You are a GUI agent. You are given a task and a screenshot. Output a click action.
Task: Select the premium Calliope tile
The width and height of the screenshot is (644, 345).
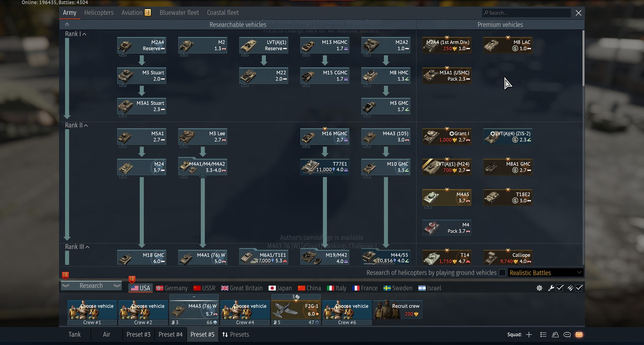(x=508, y=257)
